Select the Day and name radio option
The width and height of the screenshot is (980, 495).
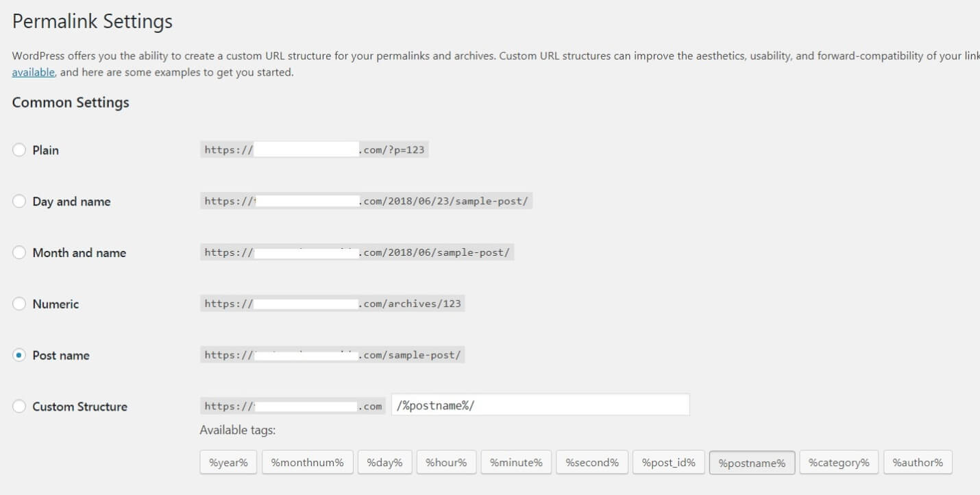click(x=19, y=202)
